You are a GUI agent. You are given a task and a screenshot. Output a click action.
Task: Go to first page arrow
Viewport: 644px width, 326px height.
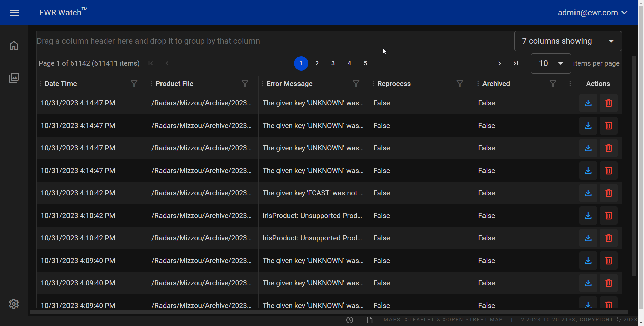tap(151, 63)
